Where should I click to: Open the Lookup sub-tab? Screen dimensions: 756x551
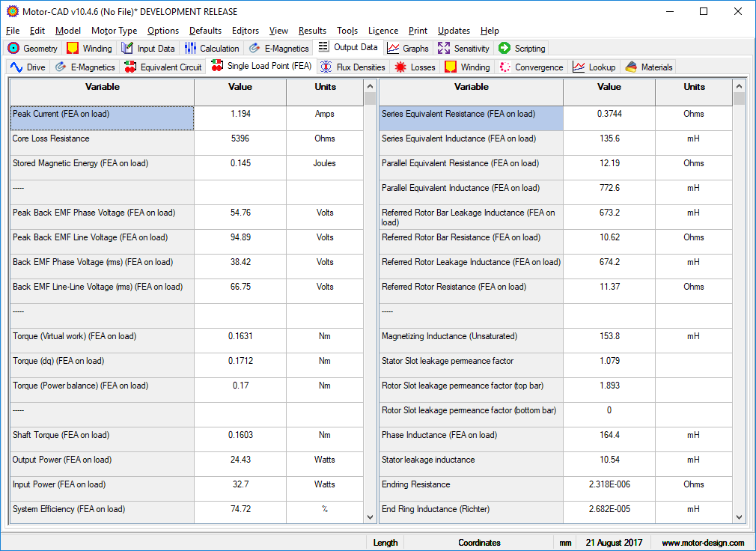594,67
